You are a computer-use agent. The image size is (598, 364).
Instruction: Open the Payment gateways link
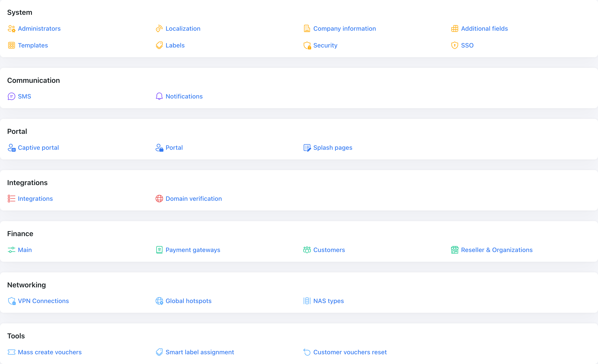[x=193, y=250]
